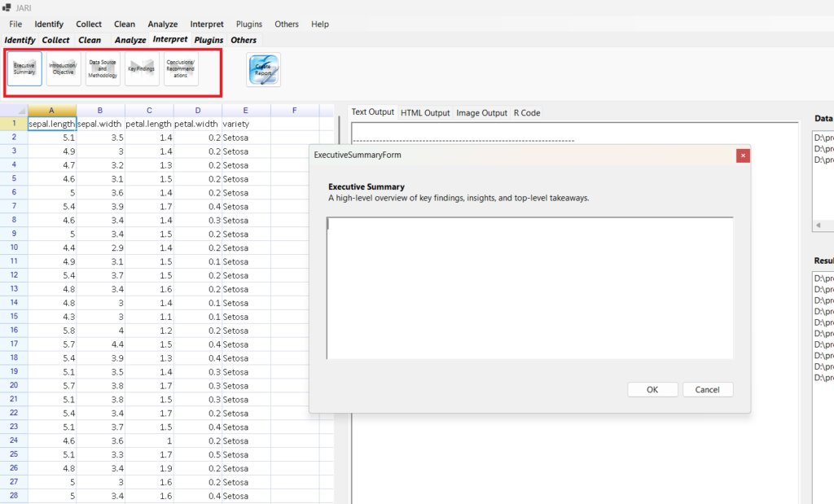This screenshot has height=504, width=834.
Task: Open the Plugins menu in menu bar
Action: 249,24
